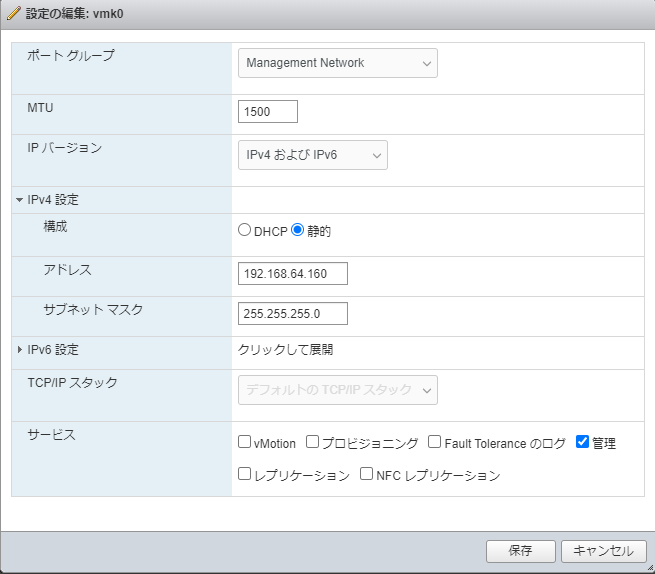Image resolution: width=655 pixels, height=574 pixels.
Task: Click the キャンセル button
Action: (x=604, y=551)
